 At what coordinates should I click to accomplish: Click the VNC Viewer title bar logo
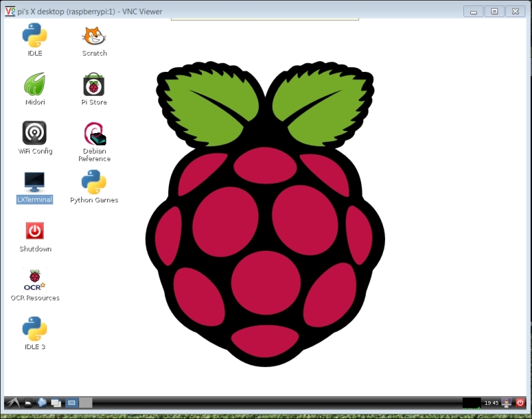tap(10, 11)
